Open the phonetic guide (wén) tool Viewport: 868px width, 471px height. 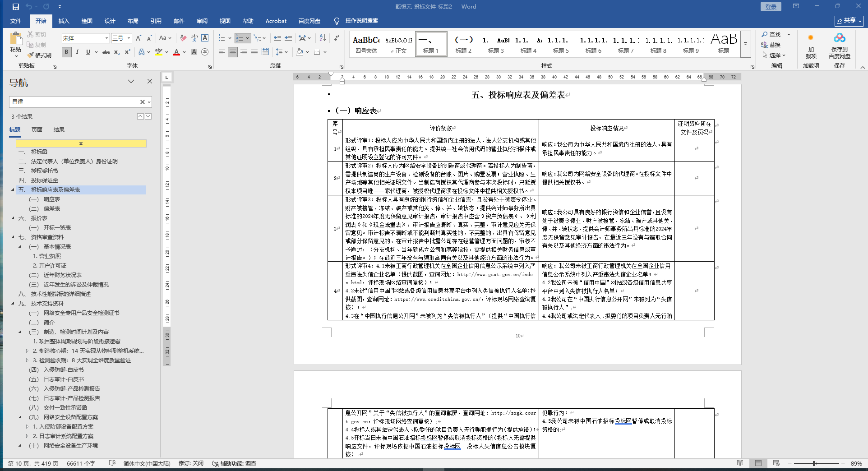194,38
